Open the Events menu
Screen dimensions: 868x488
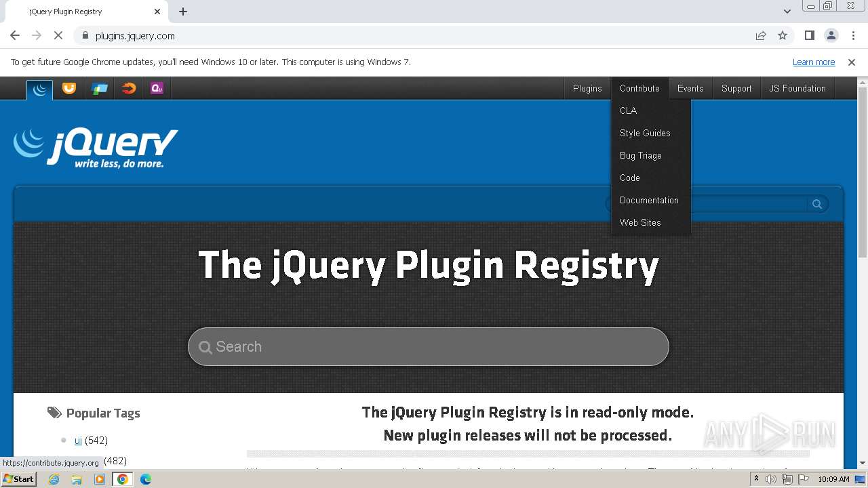coord(690,89)
